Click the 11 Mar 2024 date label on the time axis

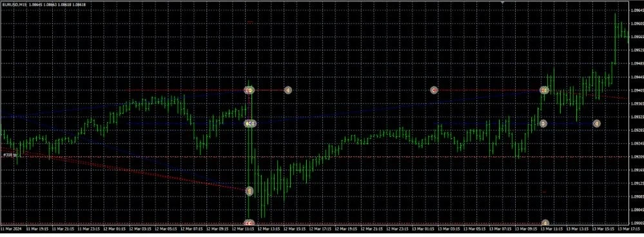coord(11,229)
